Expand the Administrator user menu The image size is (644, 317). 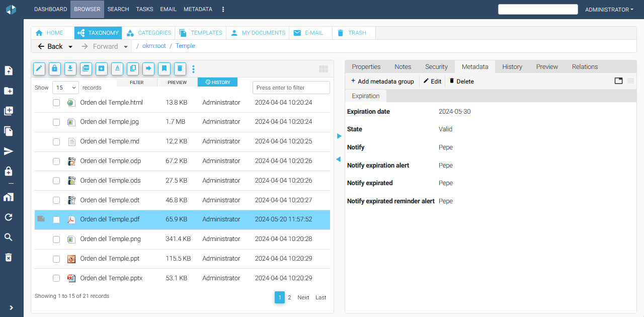(x=609, y=10)
